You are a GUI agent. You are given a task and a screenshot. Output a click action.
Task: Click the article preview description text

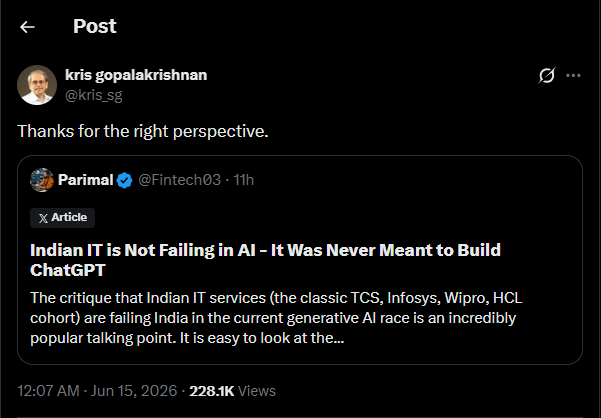tap(276, 318)
